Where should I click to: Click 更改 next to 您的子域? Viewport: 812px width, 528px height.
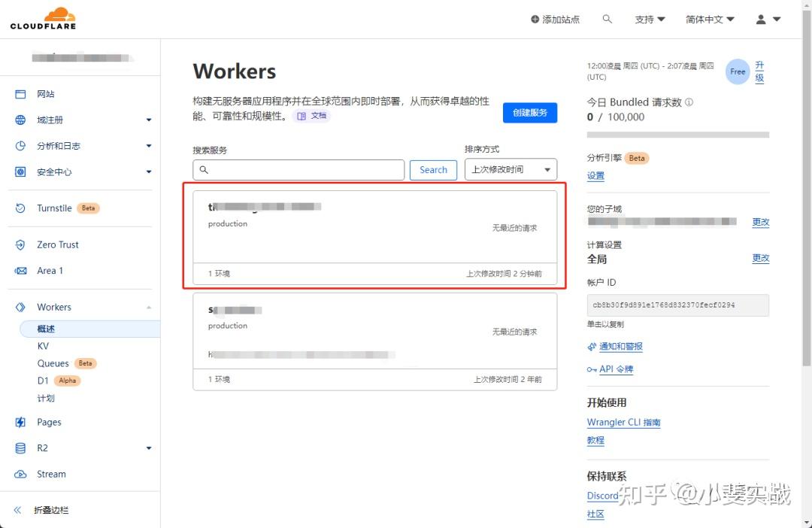click(761, 222)
